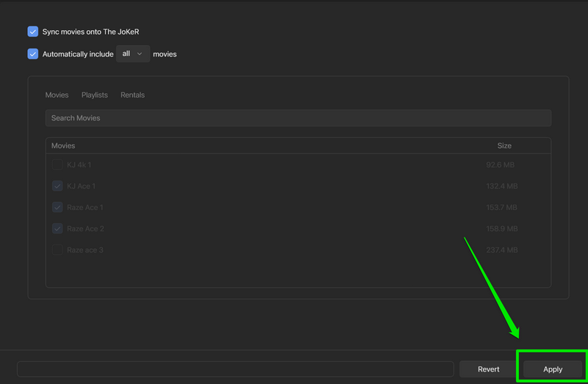Sort by the Movies column header
Viewport: 588px width, 384px height.
(63, 145)
